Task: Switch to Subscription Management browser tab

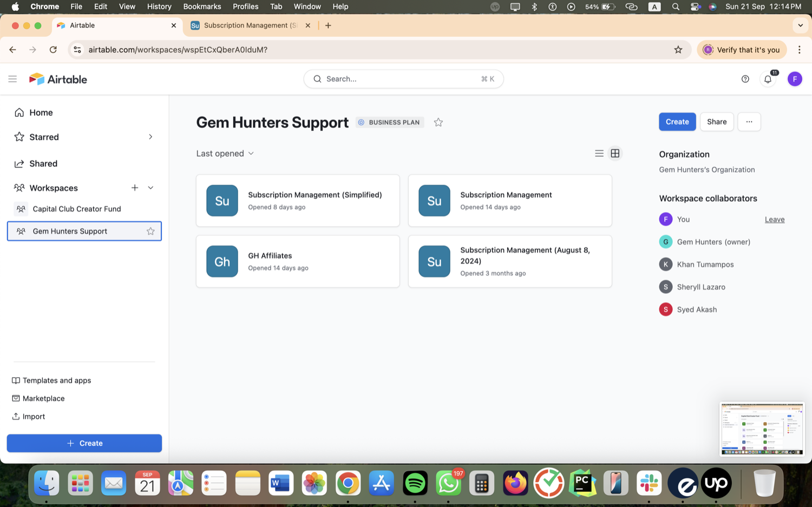Action: (x=250, y=25)
